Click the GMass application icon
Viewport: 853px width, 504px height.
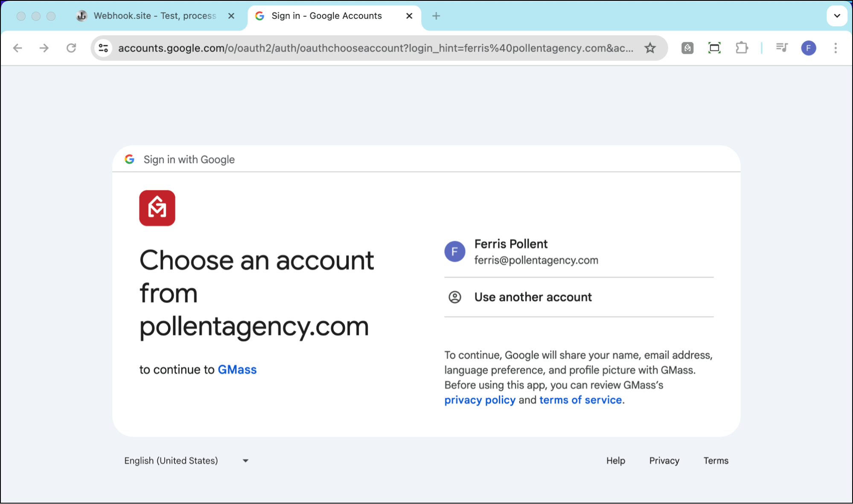pyautogui.click(x=157, y=208)
